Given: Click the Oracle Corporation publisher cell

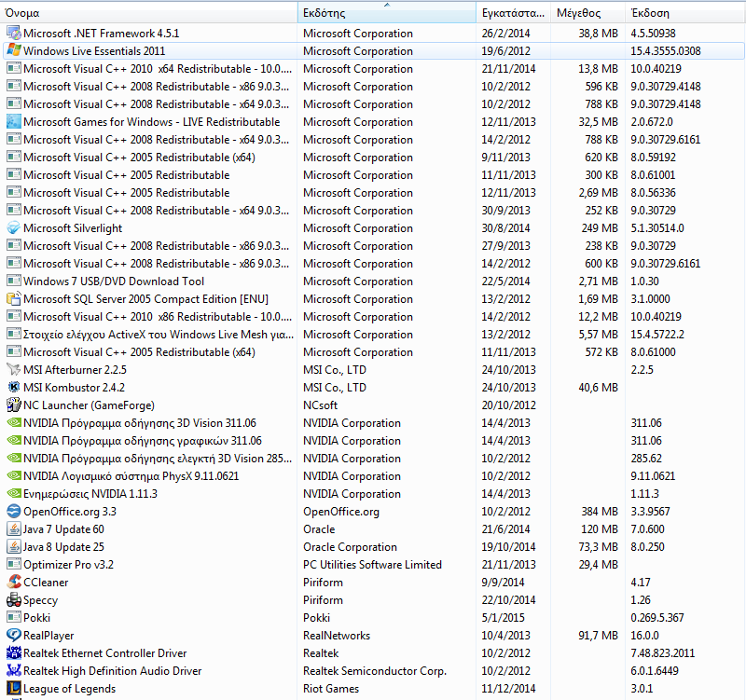Looking at the screenshot, I should point(351,547).
